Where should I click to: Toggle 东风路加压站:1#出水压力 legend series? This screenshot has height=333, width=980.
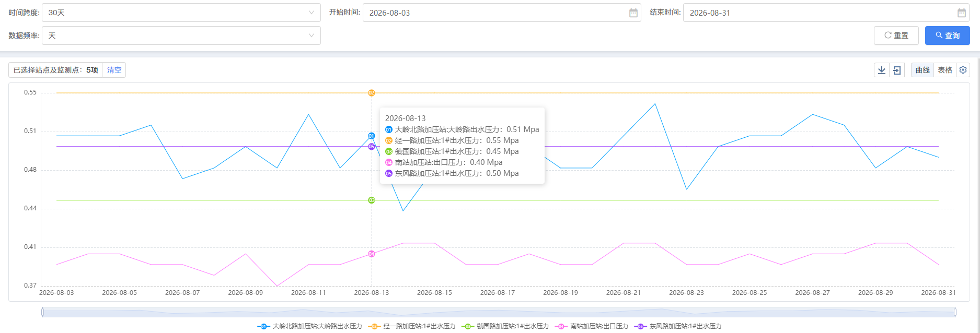pos(678,326)
